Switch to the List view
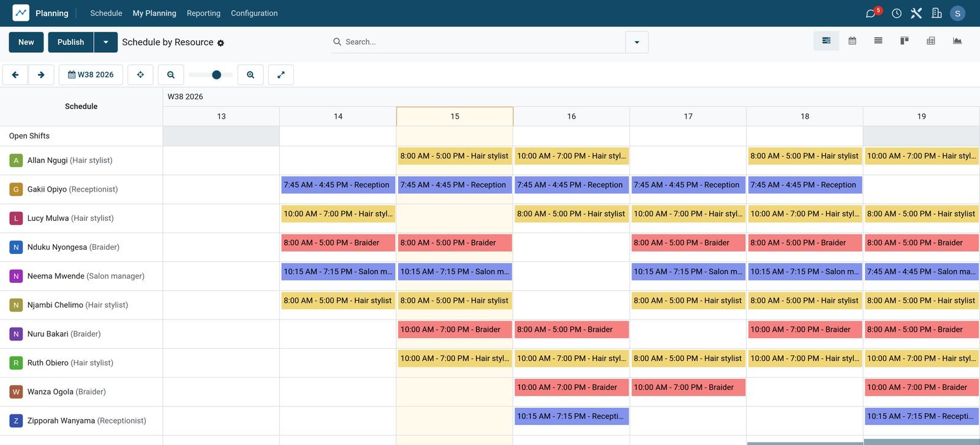Image resolution: width=980 pixels, height=445 pixels. 878,41
